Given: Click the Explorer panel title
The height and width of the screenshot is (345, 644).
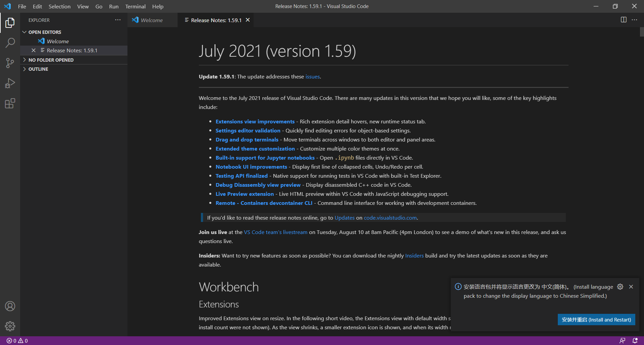Looking at the screenshot, I should (39, 20).
